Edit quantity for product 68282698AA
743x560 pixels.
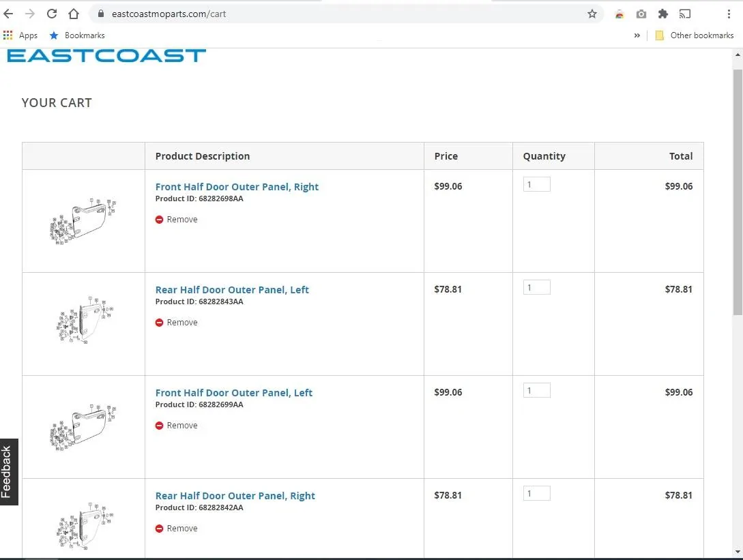pyautogui.click(x=537, y=184)
